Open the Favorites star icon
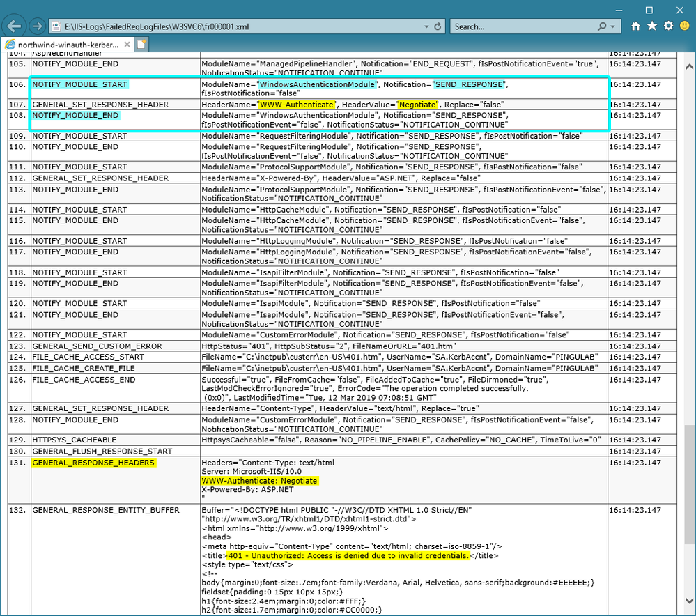The height and width of the screenshot is (616, 696). click(652, 26)
